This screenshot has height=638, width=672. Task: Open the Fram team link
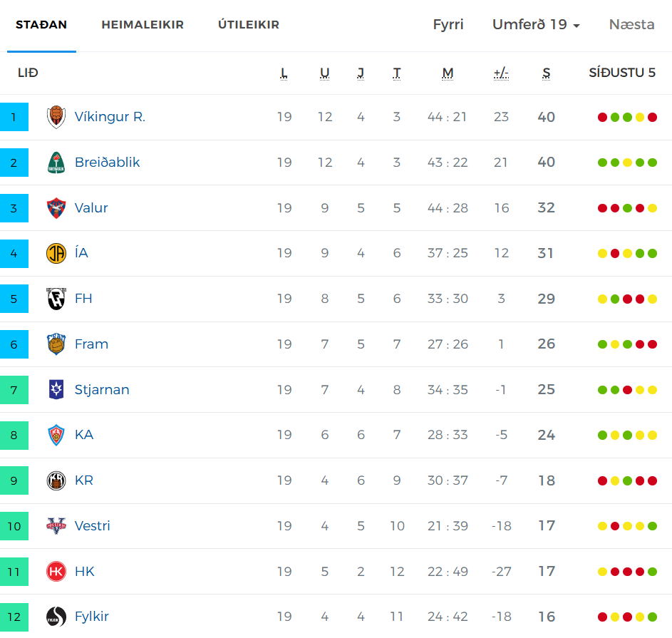[91, 344]
